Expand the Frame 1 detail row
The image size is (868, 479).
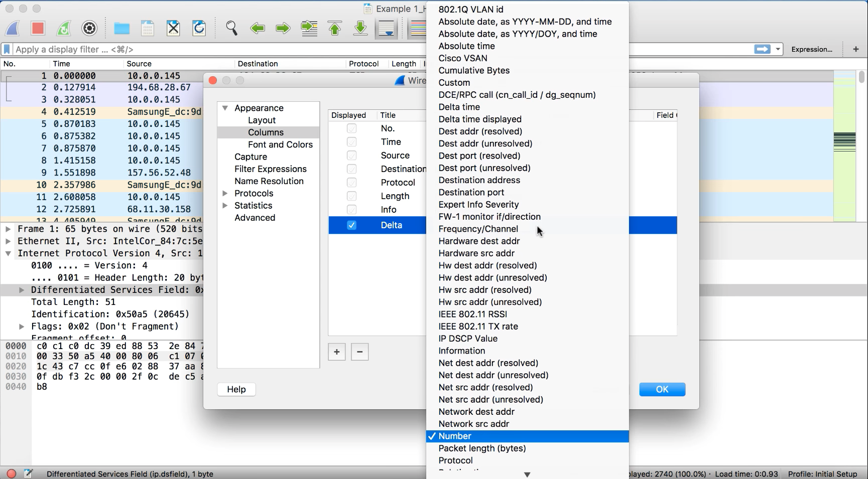[x=8, y=229]
